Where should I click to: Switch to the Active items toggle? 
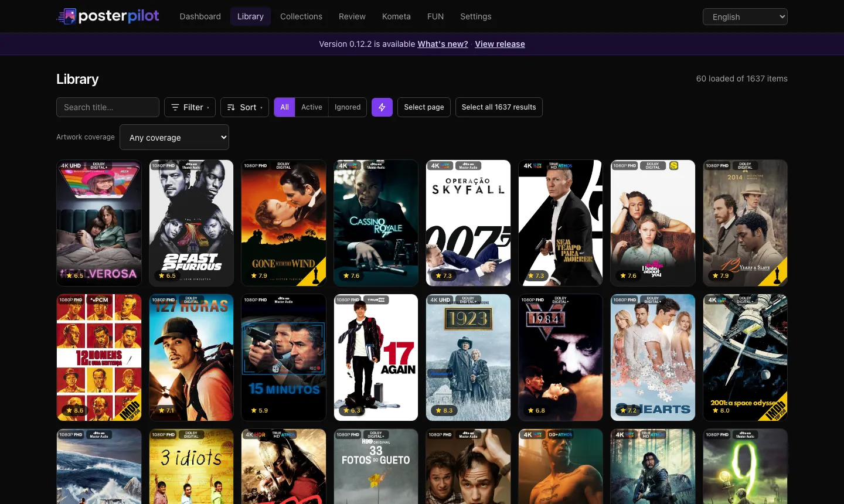[312, 107]
